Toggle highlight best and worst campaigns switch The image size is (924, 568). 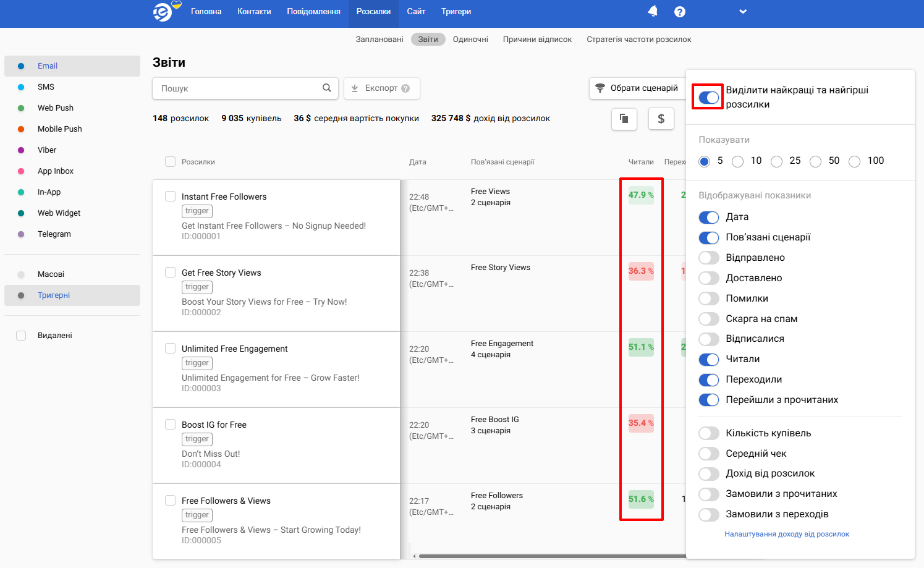tap(708, 97)
